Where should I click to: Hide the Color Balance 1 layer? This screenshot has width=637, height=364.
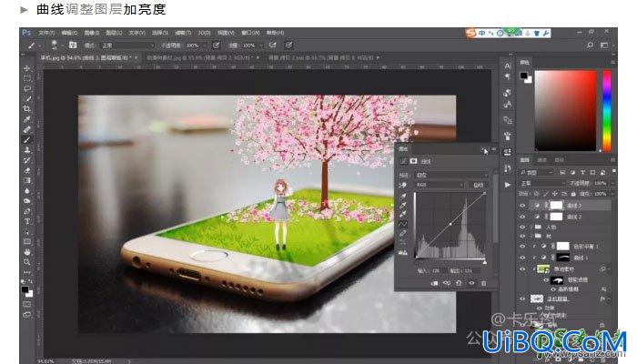click(x=522, y=247)
